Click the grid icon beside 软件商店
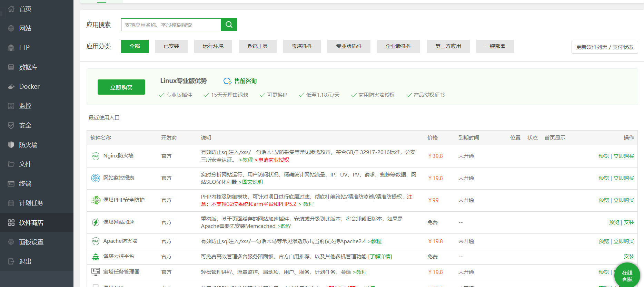Screen dimensions: 644x287 point(11,222)
